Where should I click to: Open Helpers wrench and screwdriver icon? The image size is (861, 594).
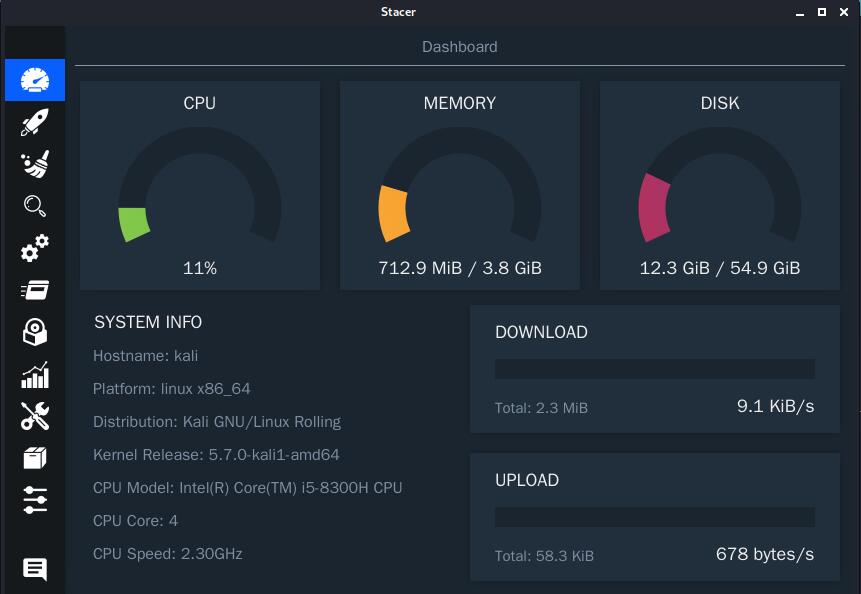tap(35, 416)
